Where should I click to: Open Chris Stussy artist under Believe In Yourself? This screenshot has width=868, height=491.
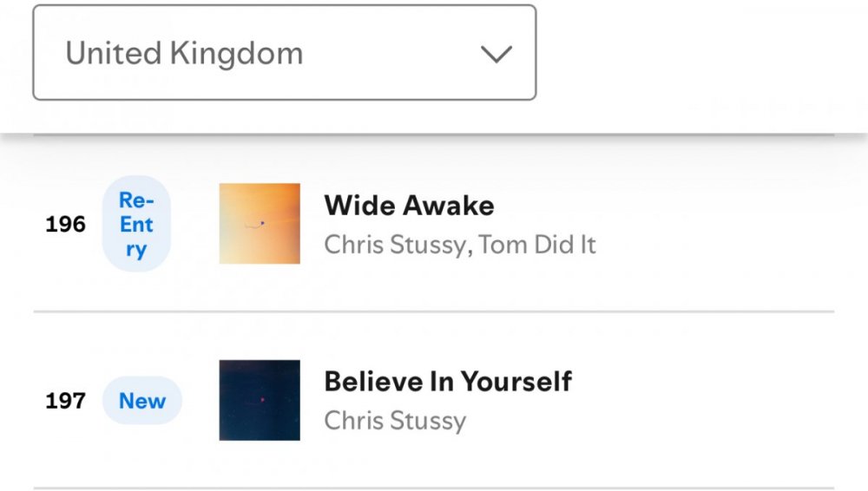(395, 421)
